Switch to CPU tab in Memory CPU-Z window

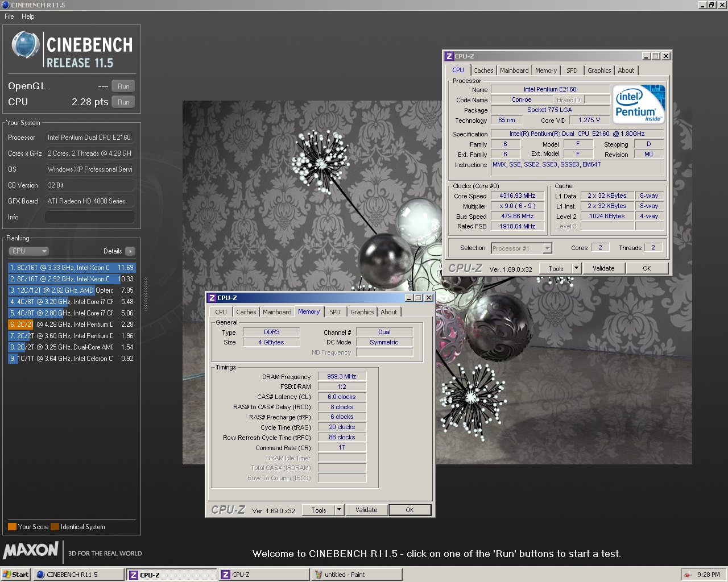coord(221,312)
